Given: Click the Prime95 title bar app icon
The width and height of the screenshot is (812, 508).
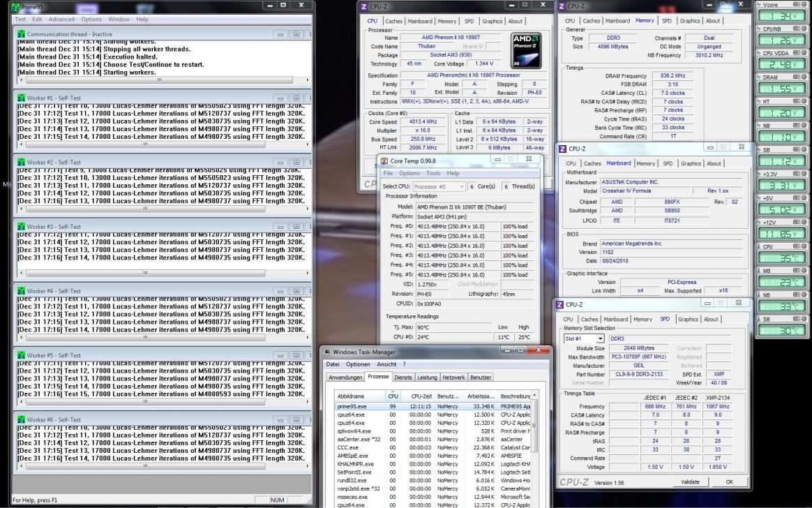Looking at the screenshot, I should point(15,7).
